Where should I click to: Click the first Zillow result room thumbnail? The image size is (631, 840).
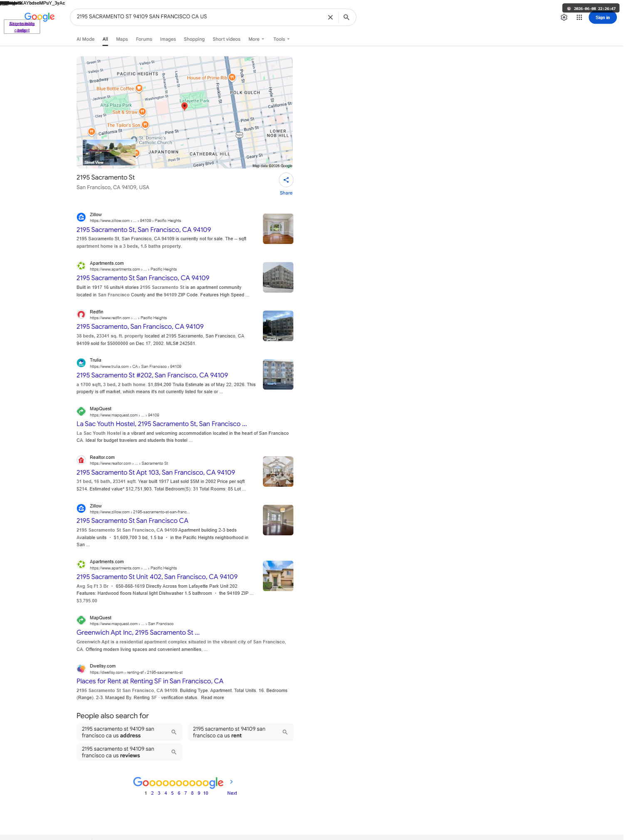pos(278,229)
